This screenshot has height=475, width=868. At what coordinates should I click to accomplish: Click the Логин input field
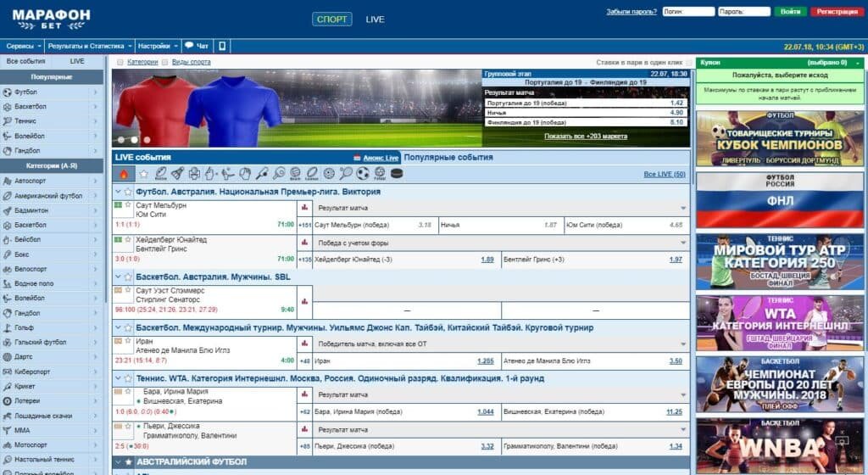coord(687,12)
